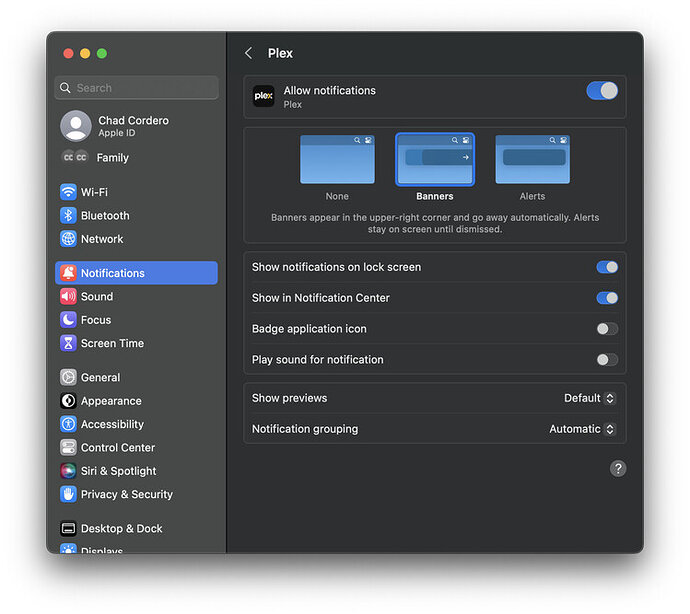Click the Network globe icon

[x=68, y=239]
